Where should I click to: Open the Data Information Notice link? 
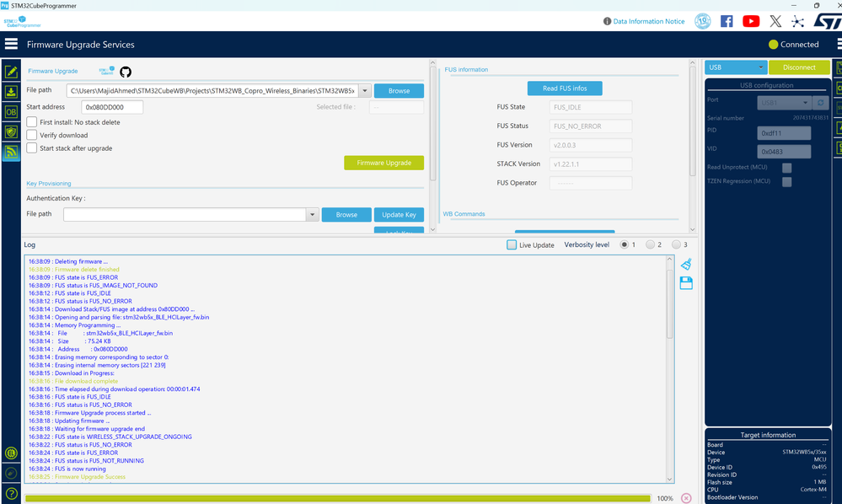coord(649,21)
